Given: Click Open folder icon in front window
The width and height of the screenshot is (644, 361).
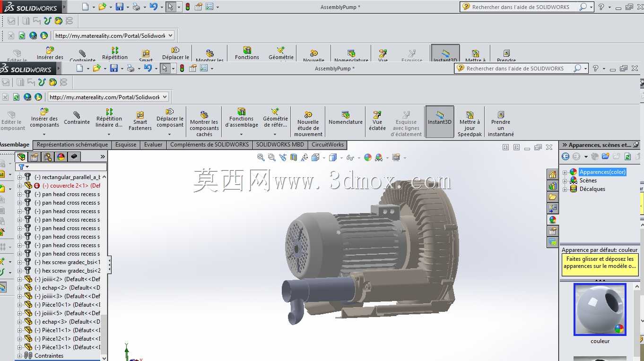Looking at the screenshot, I should point(96,69).
